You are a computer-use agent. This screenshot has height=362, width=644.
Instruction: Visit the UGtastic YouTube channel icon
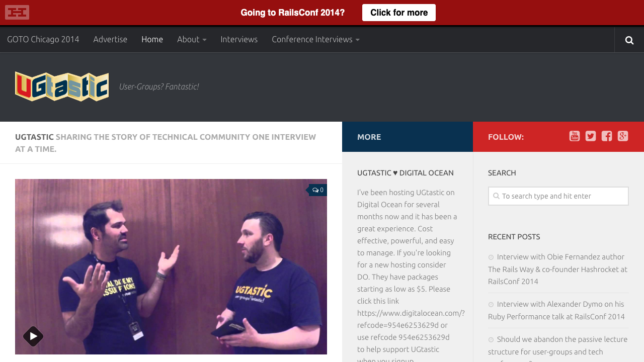coord(575,136)
